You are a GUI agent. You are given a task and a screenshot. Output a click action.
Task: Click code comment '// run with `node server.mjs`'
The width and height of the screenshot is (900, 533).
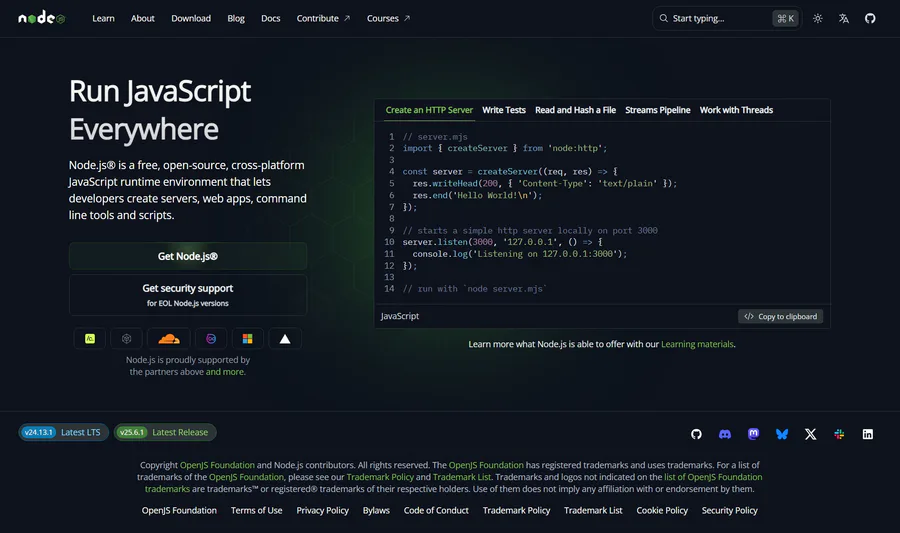click(475, 289)
